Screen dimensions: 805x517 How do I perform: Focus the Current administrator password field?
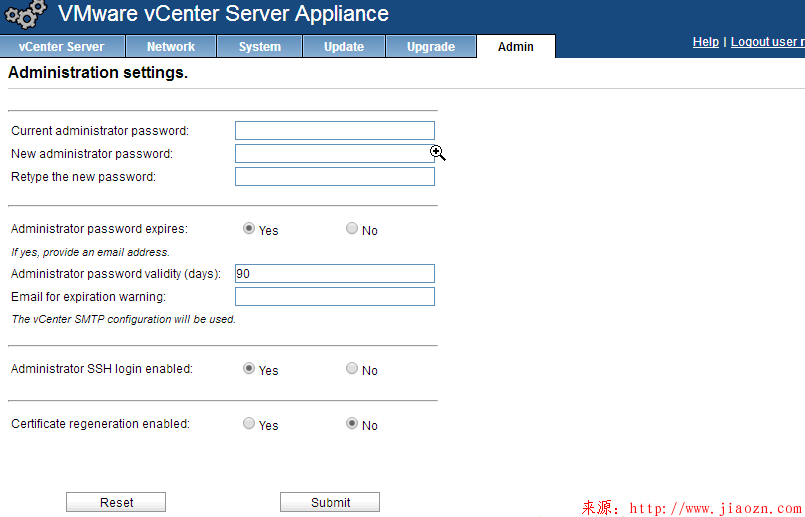tap(334, 130)
